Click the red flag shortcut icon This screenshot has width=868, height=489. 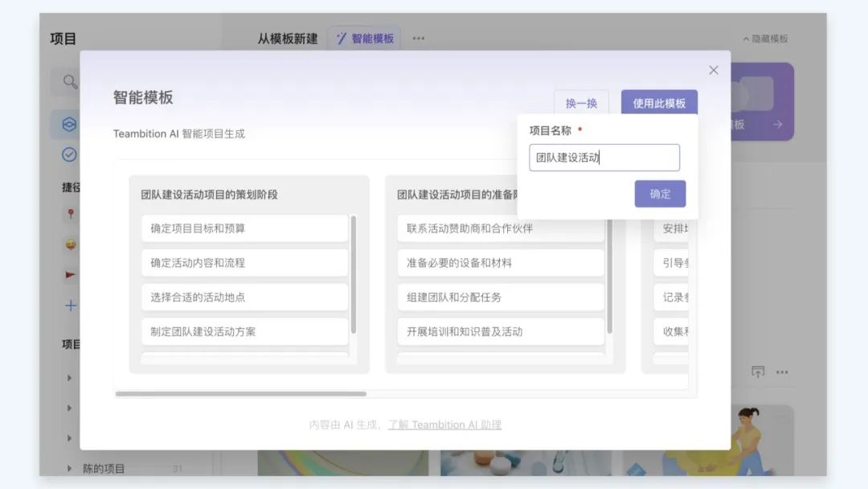coord(70,275)
